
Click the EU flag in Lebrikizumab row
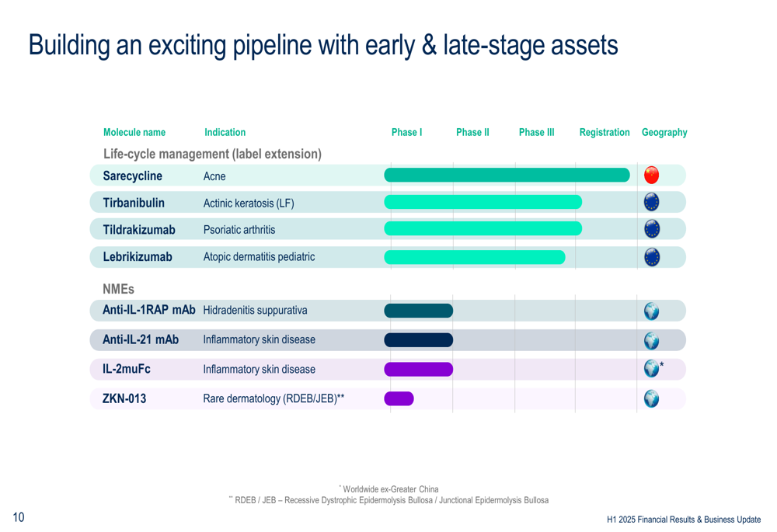point(652,257)
